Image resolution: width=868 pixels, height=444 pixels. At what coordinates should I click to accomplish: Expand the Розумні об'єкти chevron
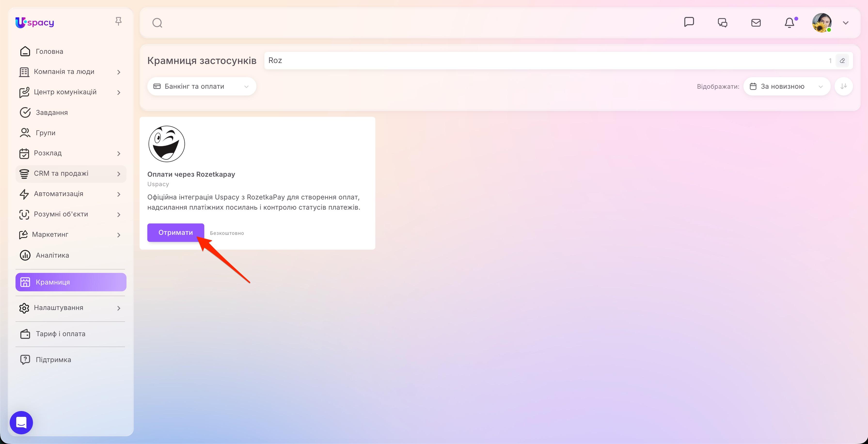(118, 215)
